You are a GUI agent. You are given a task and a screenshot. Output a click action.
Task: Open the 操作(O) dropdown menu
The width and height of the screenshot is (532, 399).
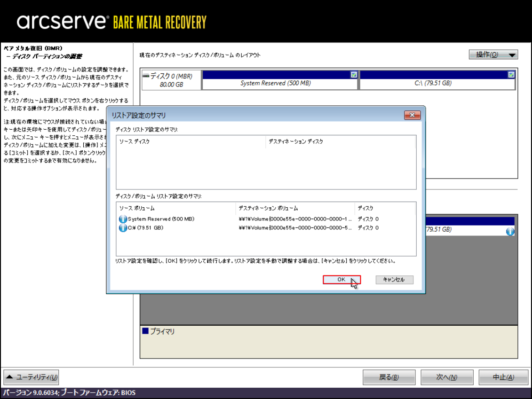point(493,55)
